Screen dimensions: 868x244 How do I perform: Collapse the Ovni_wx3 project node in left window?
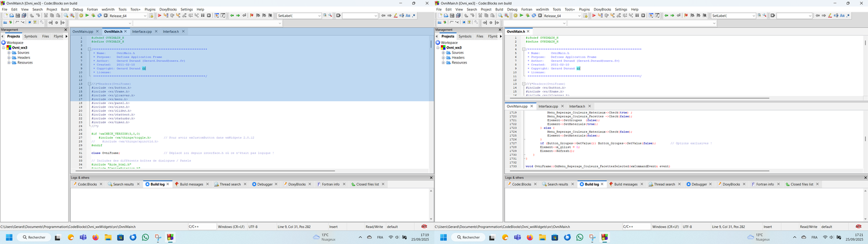[x=3, y=48]
